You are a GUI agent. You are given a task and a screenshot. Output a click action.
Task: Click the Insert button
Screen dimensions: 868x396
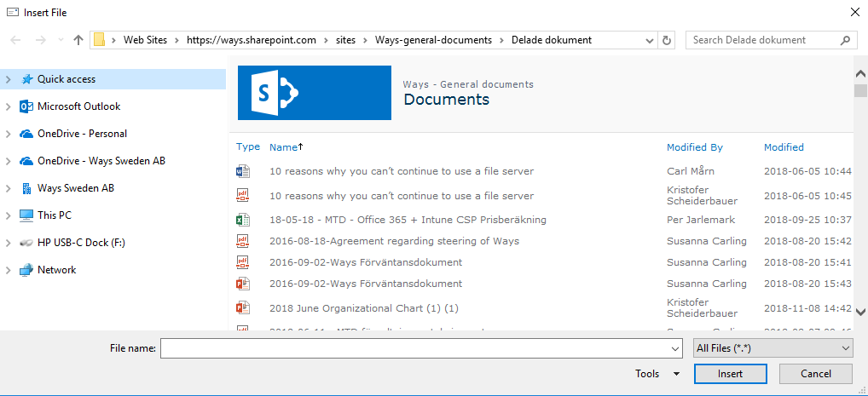click(730, 374)
